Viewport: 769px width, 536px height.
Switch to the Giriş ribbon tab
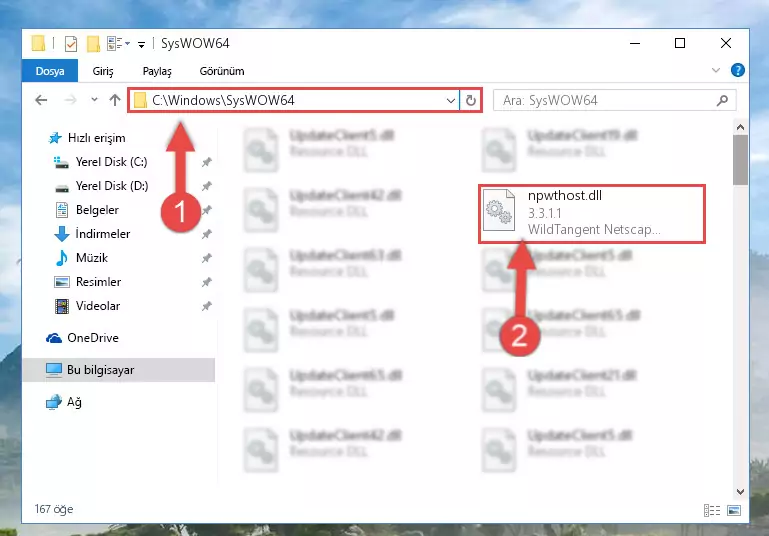pyautogui.click(x=103, y=71)
